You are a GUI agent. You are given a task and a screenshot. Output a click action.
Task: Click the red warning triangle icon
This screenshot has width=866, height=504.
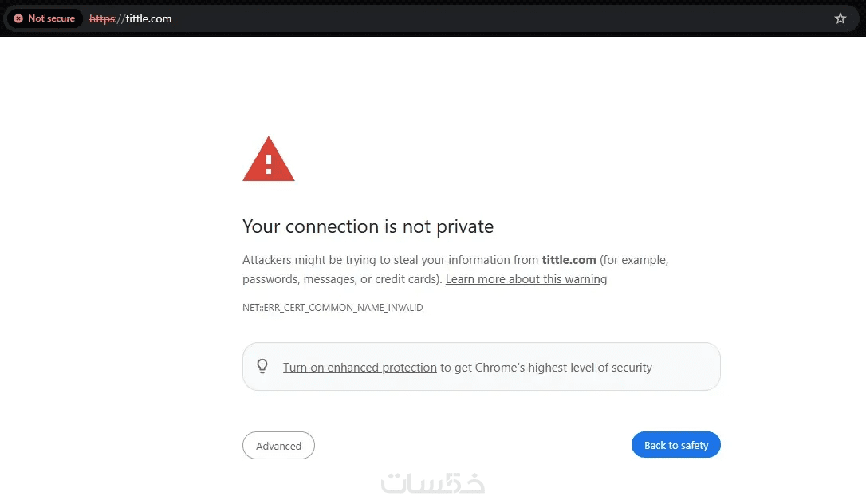pyautogui.click(x=269, y=159)
